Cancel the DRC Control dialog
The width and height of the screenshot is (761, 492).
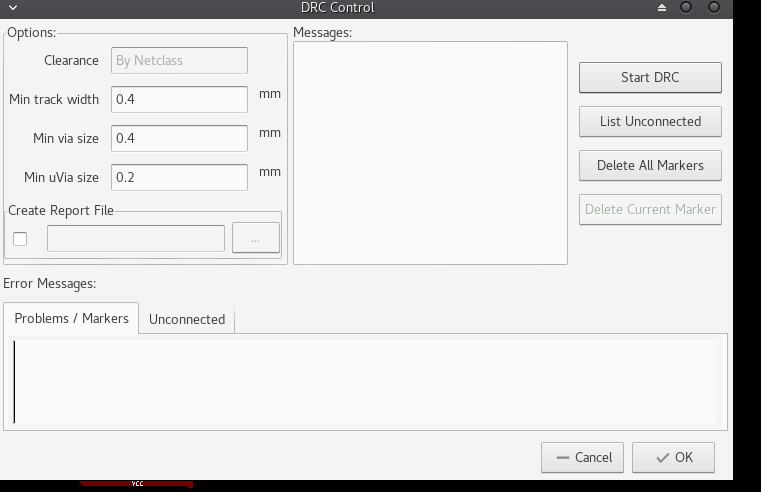point(582,457)
